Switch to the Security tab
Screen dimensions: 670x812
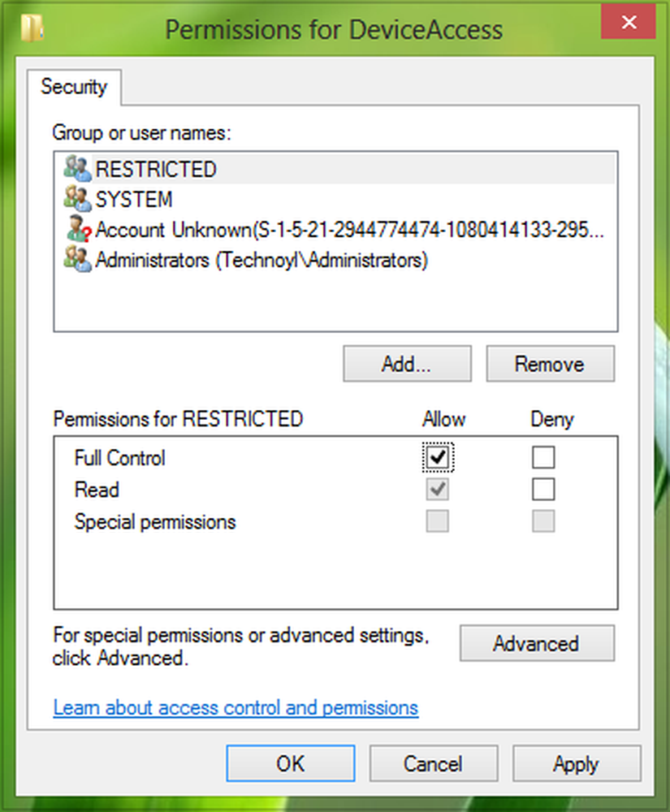74,87
